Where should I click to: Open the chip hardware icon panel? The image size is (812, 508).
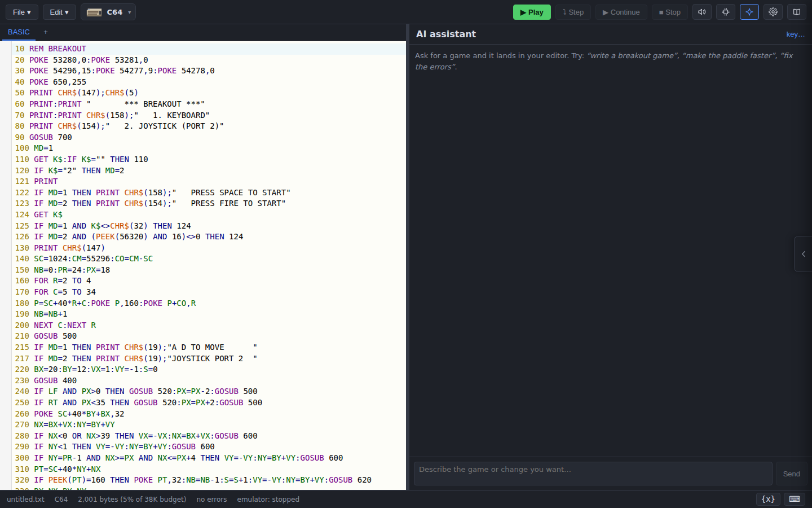click(x=726, y=12)
